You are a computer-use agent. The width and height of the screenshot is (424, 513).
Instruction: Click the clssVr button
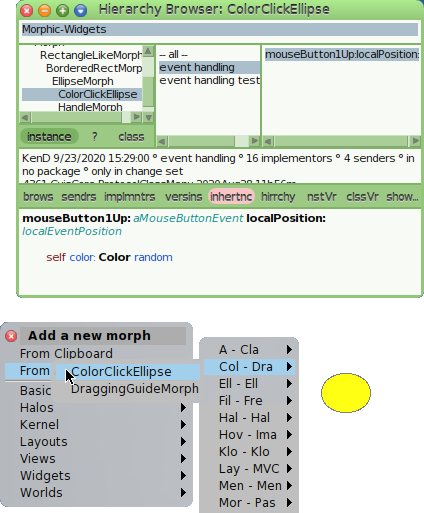click(x=362, y=197)
